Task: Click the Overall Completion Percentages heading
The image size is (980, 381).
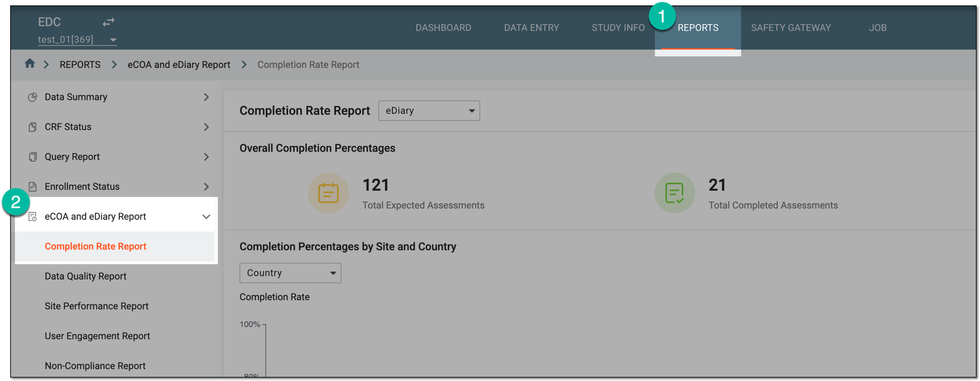Action: pyautogui.click(x=317, y=148)
